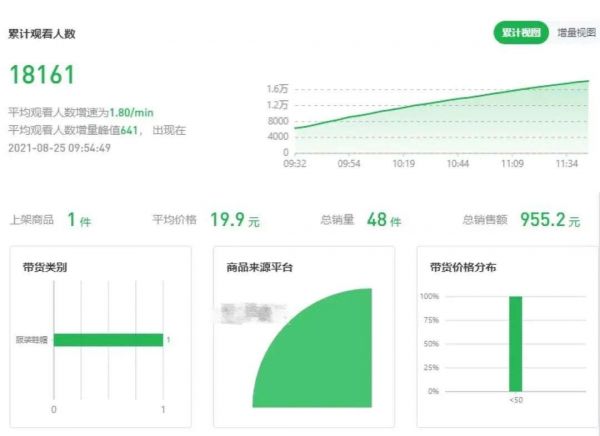Click the 09:32 marker on the time axis
Image resolution: width=600 pixels, height=436 pixels.
294,161
